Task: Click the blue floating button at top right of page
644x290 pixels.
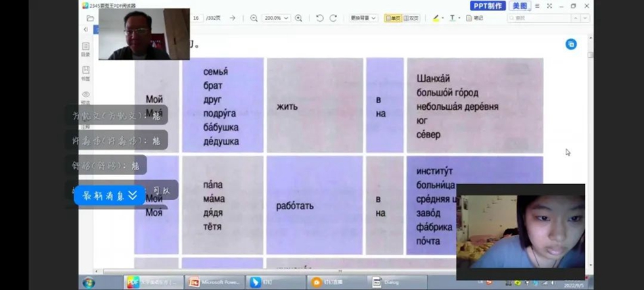Action: pyautogui.click(x=570, y=44)
